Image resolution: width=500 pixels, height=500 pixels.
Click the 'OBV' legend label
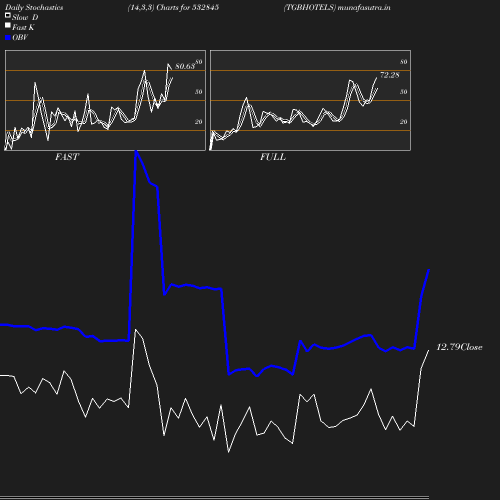coord(20,37)
